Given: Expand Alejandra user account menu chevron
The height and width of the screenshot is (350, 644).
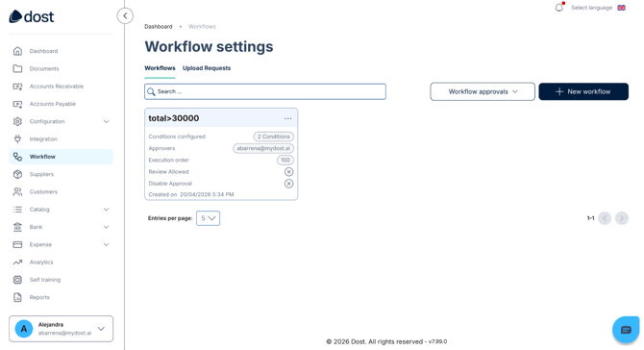Looking at the screenshot, I should point(101,329).
